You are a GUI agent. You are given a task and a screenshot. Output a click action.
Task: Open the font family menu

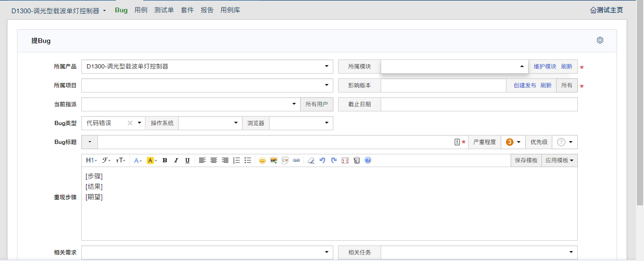click(106, 160)
